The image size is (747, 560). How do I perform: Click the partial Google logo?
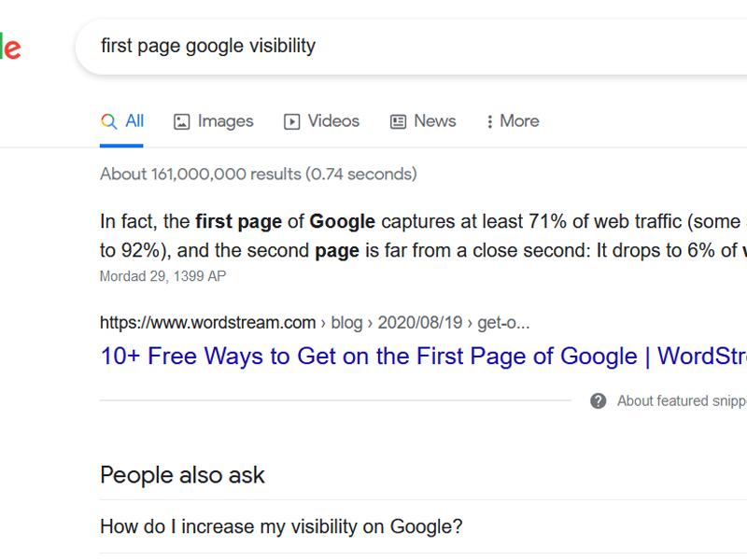(x=9, y=47)
